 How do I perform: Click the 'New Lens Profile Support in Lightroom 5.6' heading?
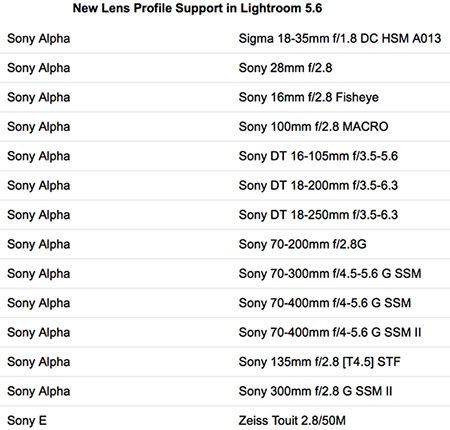(x=197, y=8)
